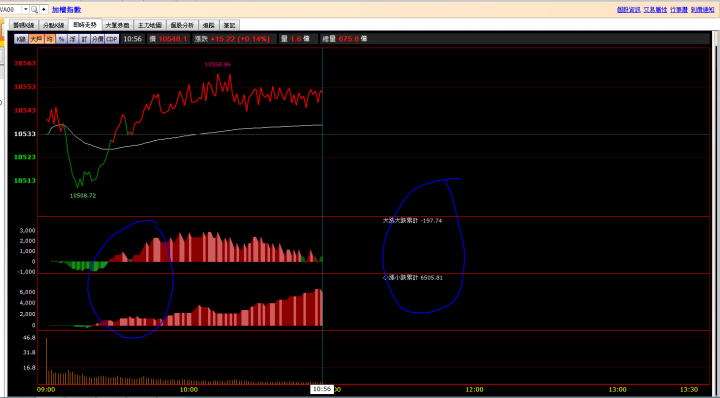Open the 大量券商 tab
This screenshot has height=398, width=720.
coord(117,25)
